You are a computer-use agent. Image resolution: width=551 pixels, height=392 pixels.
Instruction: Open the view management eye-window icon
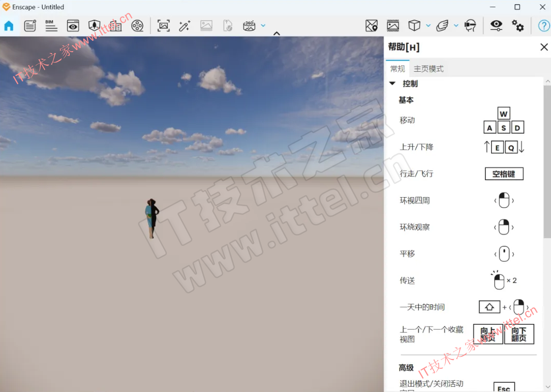coord(73,26)
